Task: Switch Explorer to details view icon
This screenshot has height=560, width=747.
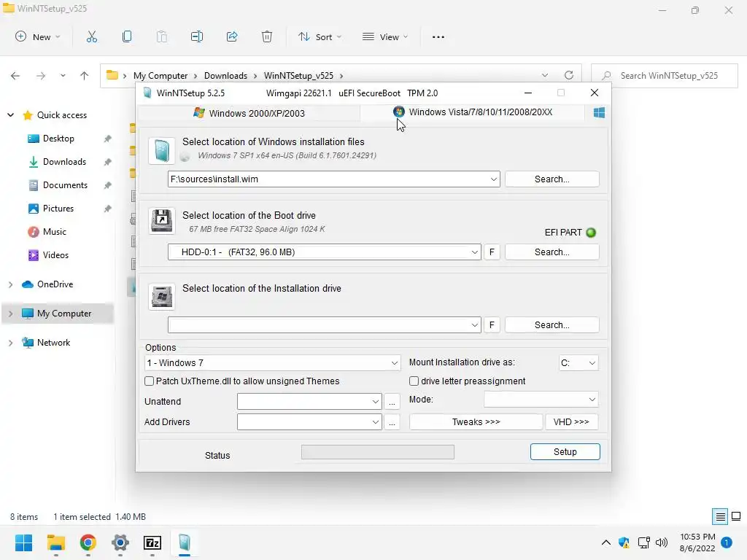Action: point(720,516)
